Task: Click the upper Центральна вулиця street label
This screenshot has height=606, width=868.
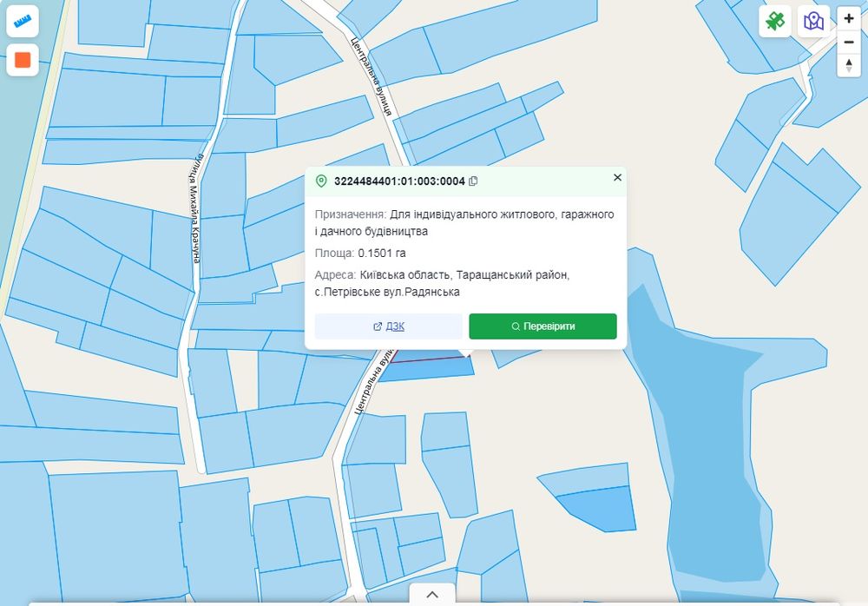Action: click(372, 77)
